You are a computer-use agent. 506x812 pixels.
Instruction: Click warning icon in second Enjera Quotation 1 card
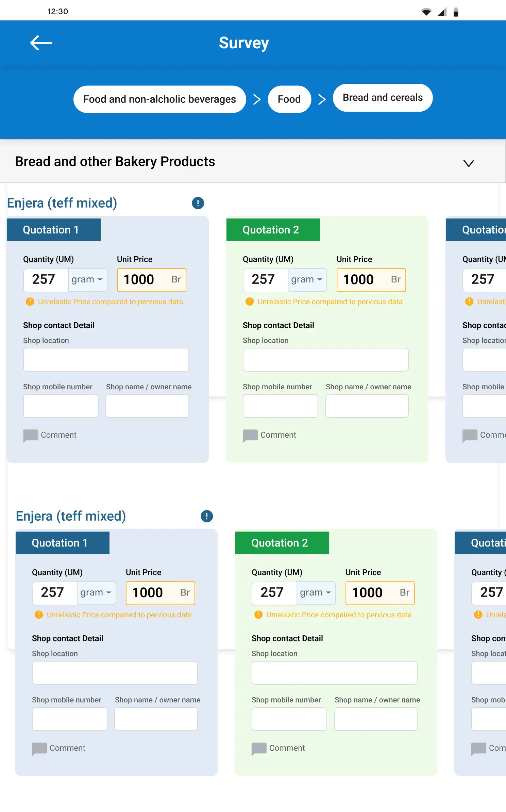coord(39,615)
